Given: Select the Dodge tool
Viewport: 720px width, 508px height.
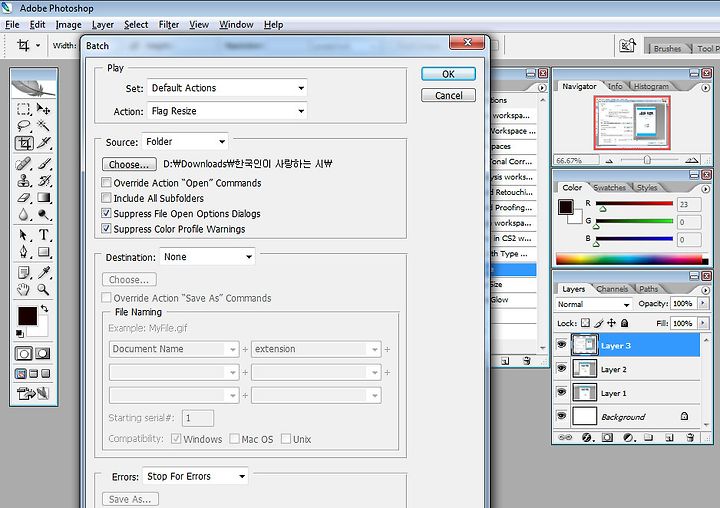Looking at the screenshot, I should click(x=44, y=214).
